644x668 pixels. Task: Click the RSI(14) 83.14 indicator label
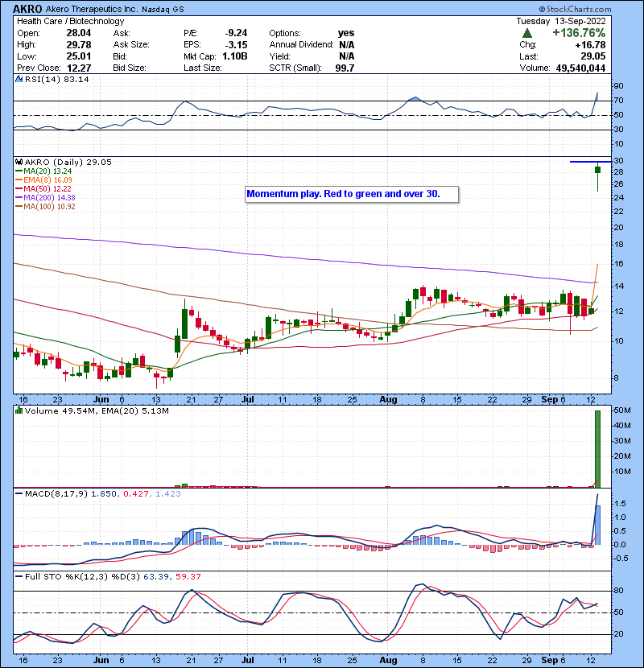click(x=56, y=79)
